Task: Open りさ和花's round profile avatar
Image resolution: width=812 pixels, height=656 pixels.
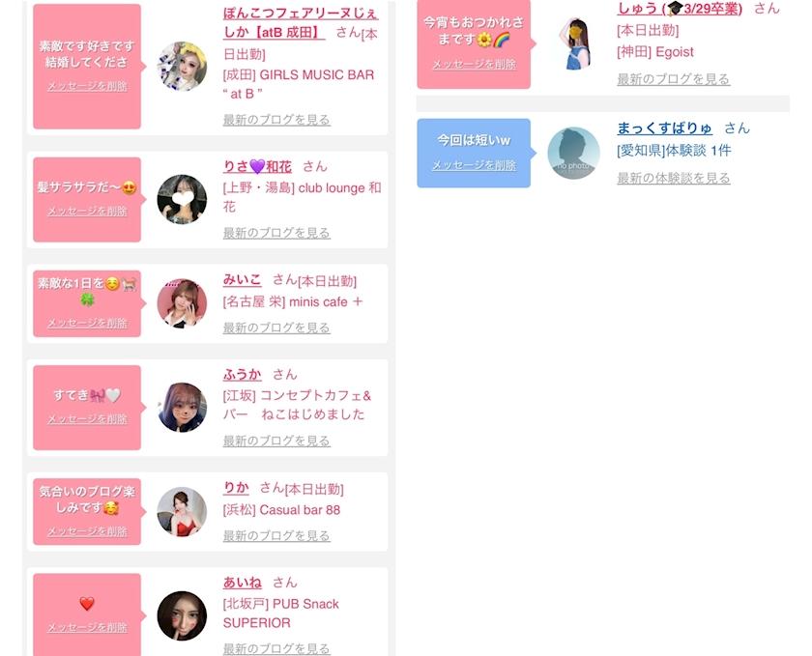Action: 182,200
